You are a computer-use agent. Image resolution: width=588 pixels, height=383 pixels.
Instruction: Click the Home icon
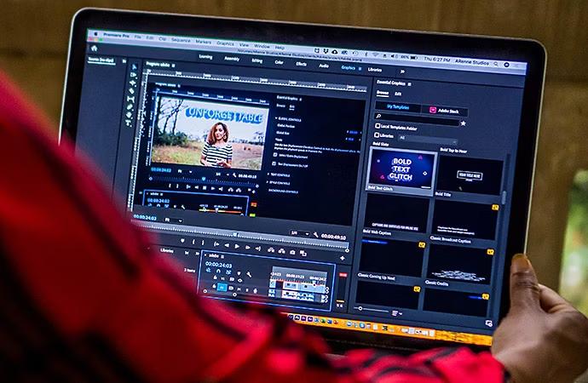point(94,49)
